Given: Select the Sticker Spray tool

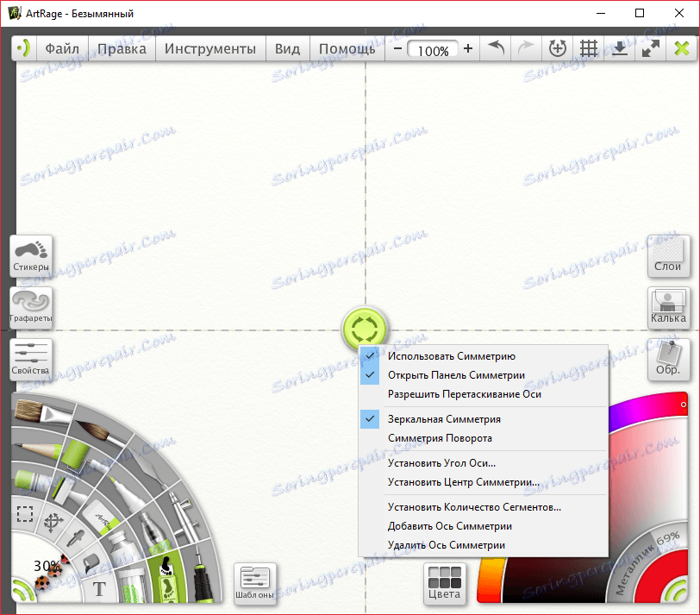Looking at the screenshot, I should pos(166,579).
